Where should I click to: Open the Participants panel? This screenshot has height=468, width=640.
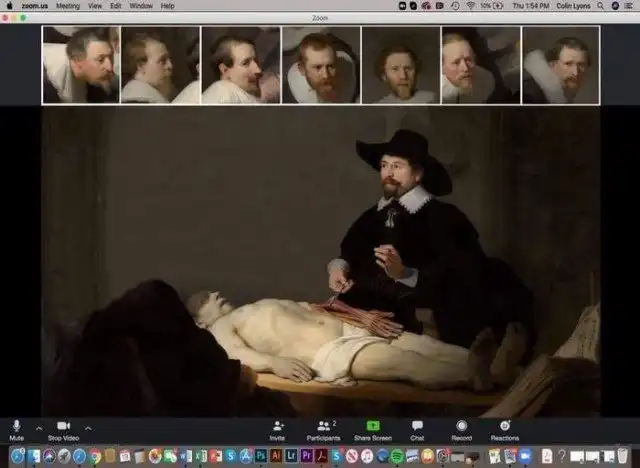point(324,427)
